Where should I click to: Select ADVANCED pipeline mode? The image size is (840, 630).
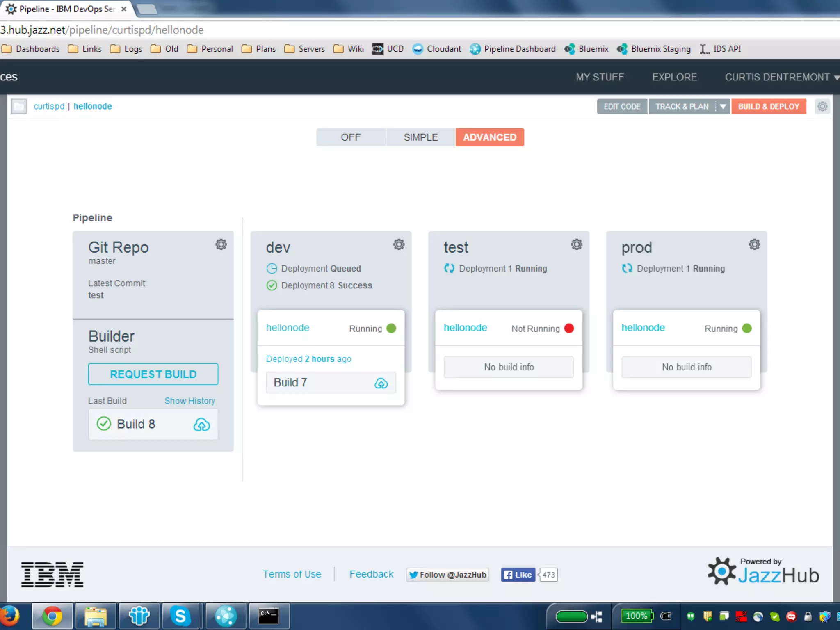(490, 137)
